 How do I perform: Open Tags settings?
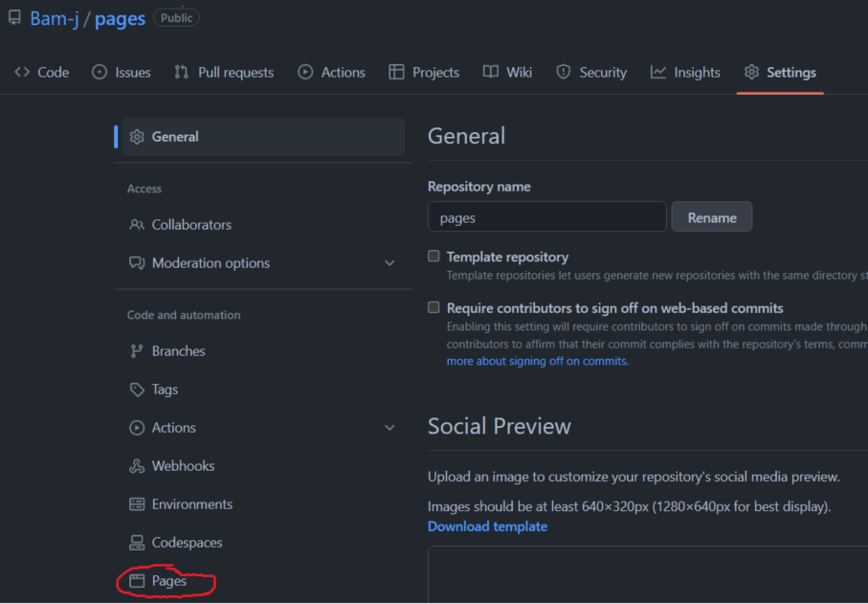pyautogui.click(x=165, y=390)
